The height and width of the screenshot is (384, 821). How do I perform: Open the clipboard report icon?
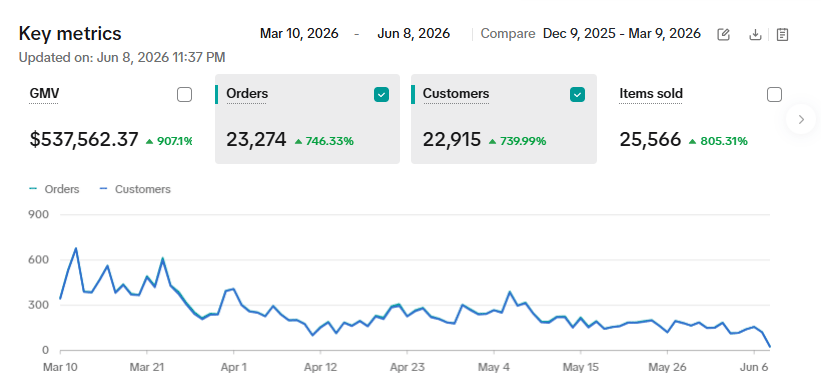(x=782, y=35)
